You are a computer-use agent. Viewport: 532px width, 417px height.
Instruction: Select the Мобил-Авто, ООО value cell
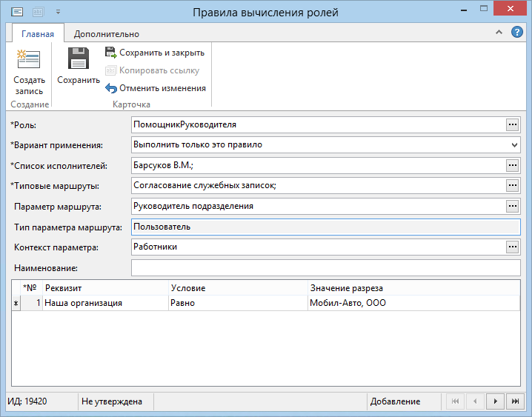tap(413, 303)
